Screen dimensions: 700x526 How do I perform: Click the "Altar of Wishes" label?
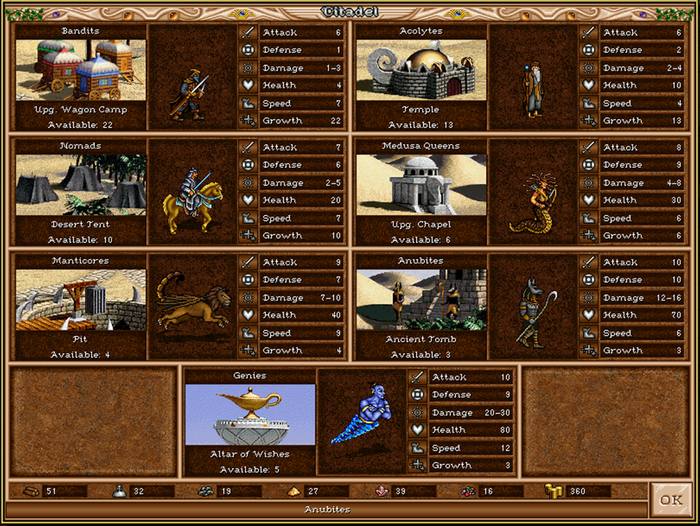250,454
